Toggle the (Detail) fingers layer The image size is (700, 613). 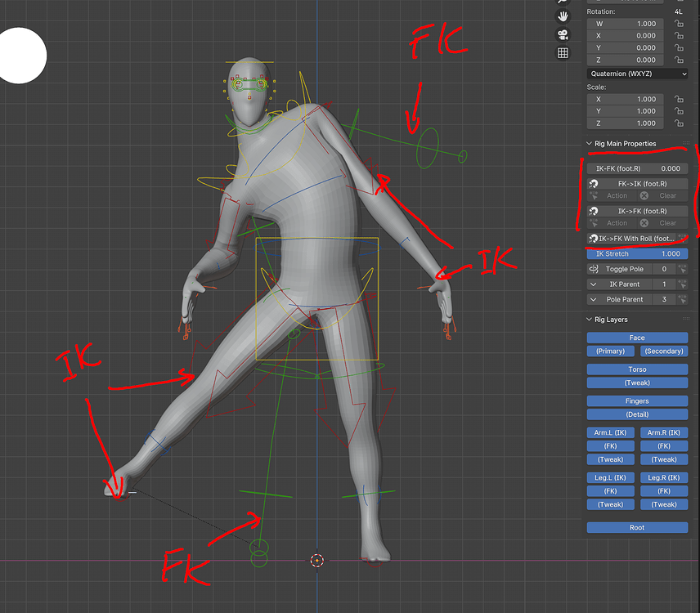coord(637,414)
